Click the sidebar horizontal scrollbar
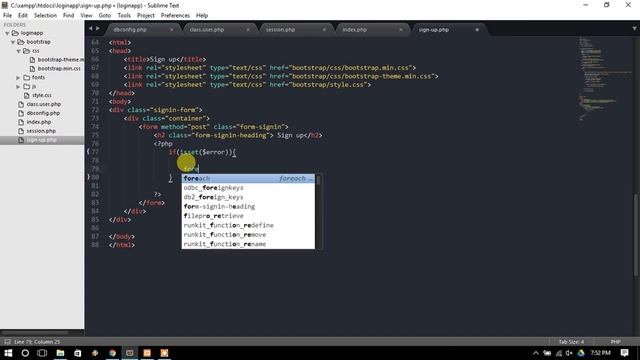The image size is (640, 360). tap(35, 333)
